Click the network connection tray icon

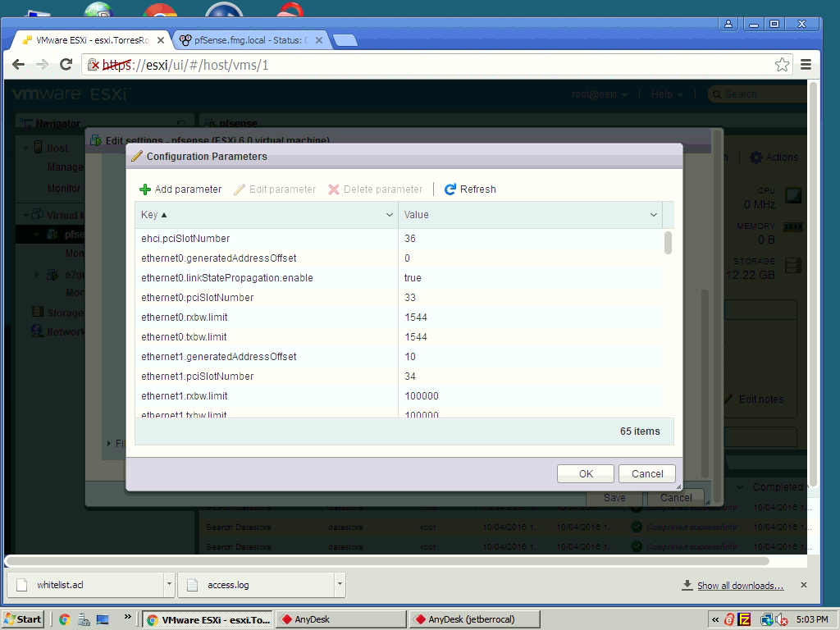[767, 620]
